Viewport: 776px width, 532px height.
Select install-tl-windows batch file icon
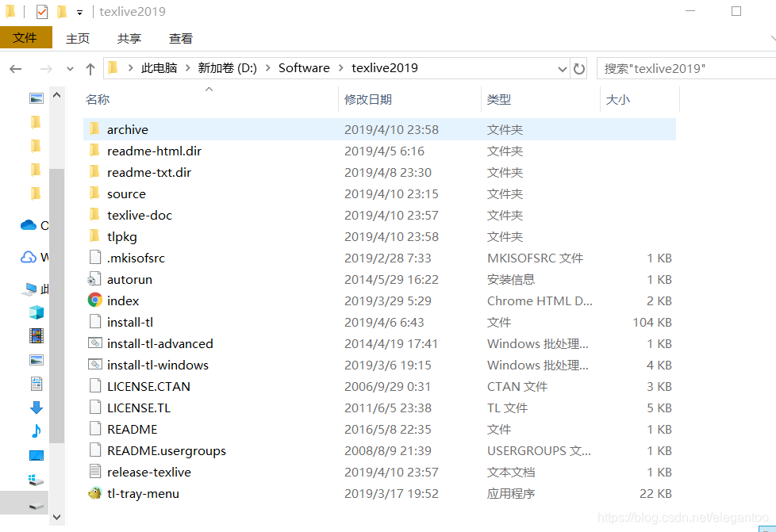point(95,365)
